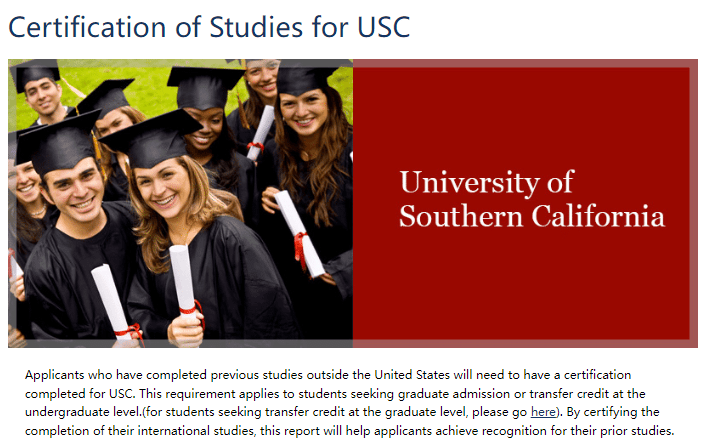707x444 pixels.
Task: Click the diploma held by the blonde graduate
Action: pos(184,278)
